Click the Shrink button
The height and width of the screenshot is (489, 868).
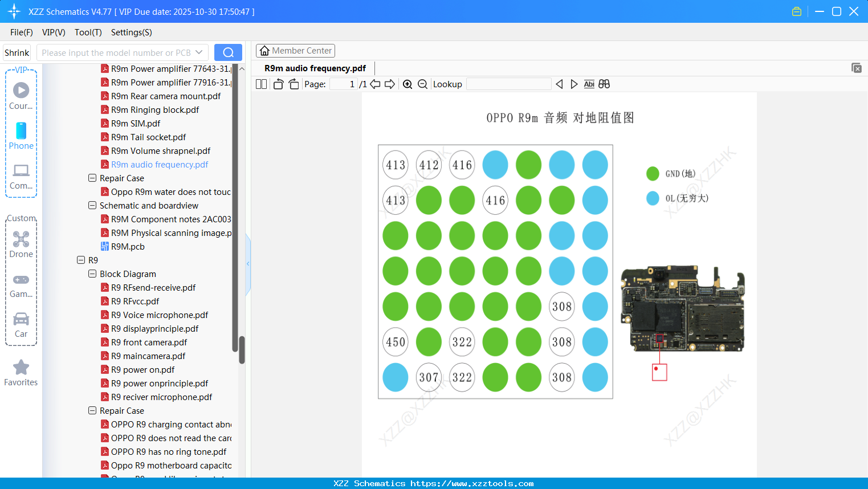17,52
